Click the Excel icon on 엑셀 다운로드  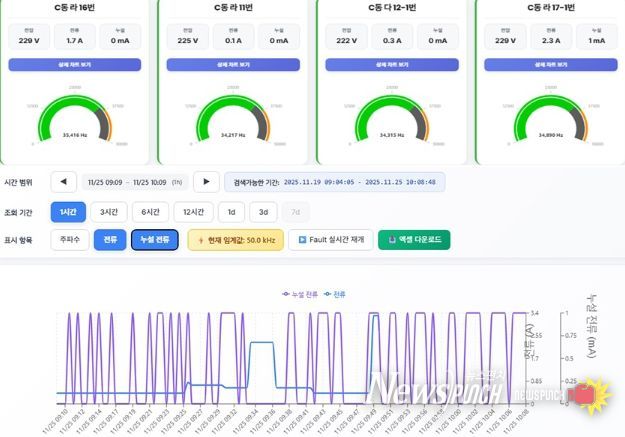tap(392, 240)
